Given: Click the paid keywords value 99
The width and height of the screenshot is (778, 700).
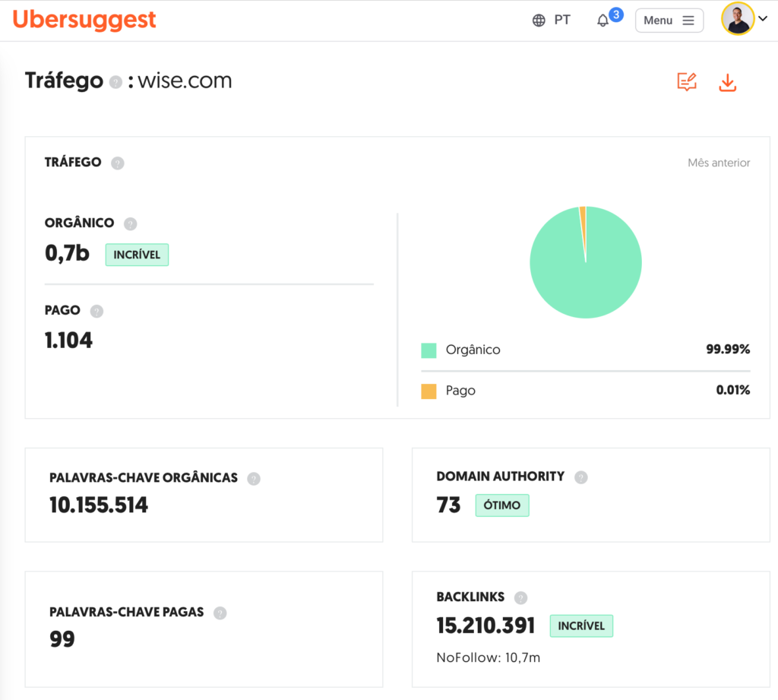Looking at the screenshot, I should point(62,639).
